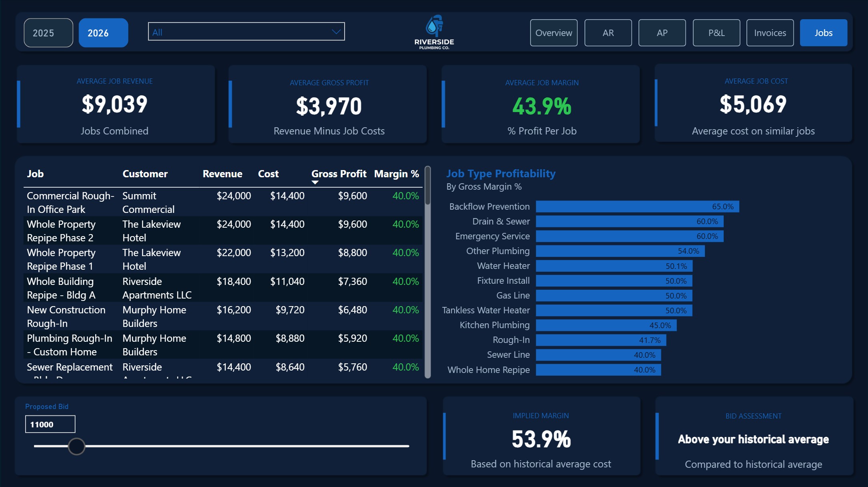Click the Gross Profit column header
The width and height of the screenshot is (868, 487).
click(x=339, y=174)
